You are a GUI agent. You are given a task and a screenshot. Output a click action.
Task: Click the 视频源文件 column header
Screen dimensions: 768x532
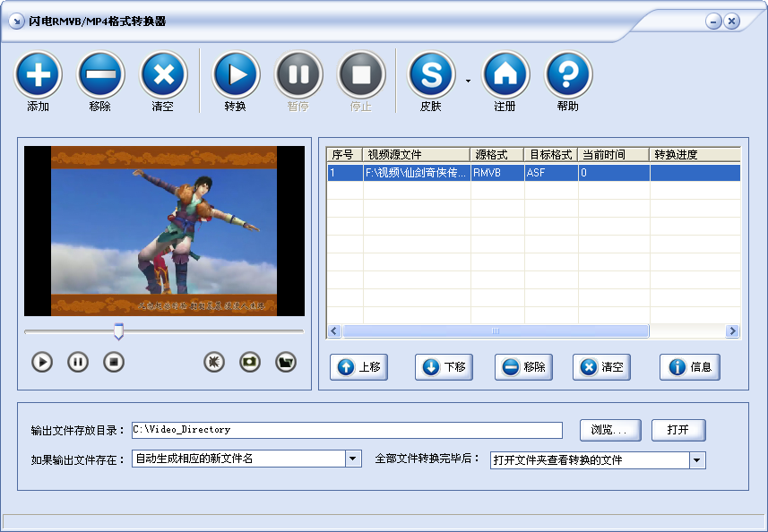pos(417,155)
